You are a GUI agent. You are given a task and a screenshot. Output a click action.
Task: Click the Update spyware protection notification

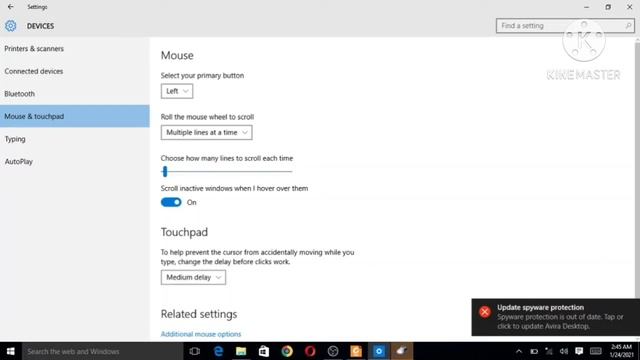pos(556,317)
